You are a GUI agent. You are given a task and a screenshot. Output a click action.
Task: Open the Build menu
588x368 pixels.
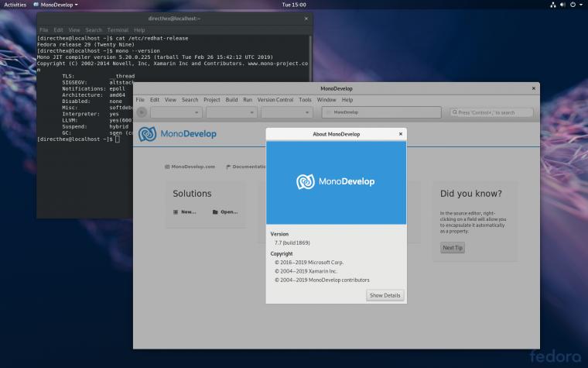click(x=231, y=99)
